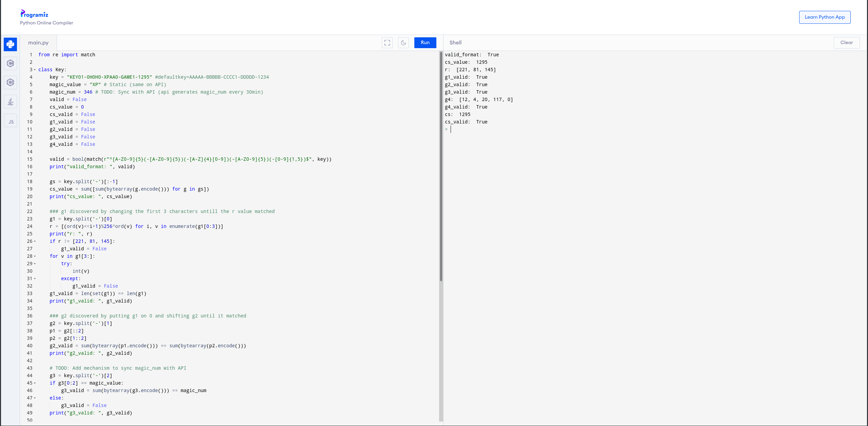This screenshot has width=868, height=426.
Task: Toggle dark mode moon icon
Action: pos(403,43)
